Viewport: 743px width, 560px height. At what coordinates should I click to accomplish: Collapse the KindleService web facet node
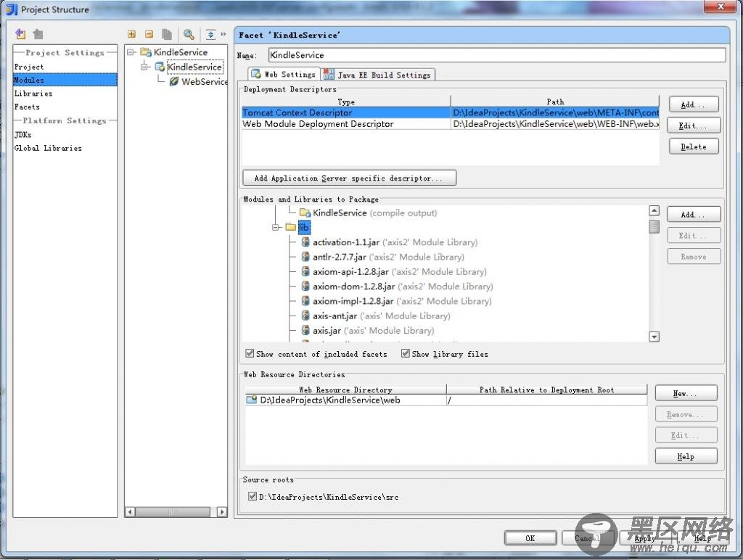pos(145,67)
